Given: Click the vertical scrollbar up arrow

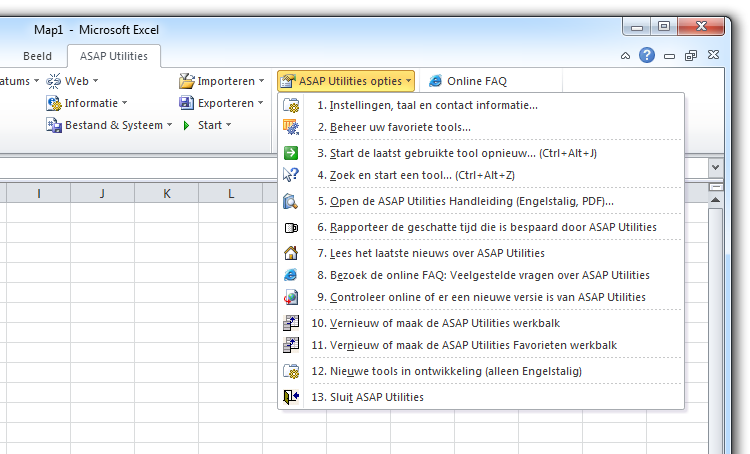Looking at the screenshot, I should 716,200.
